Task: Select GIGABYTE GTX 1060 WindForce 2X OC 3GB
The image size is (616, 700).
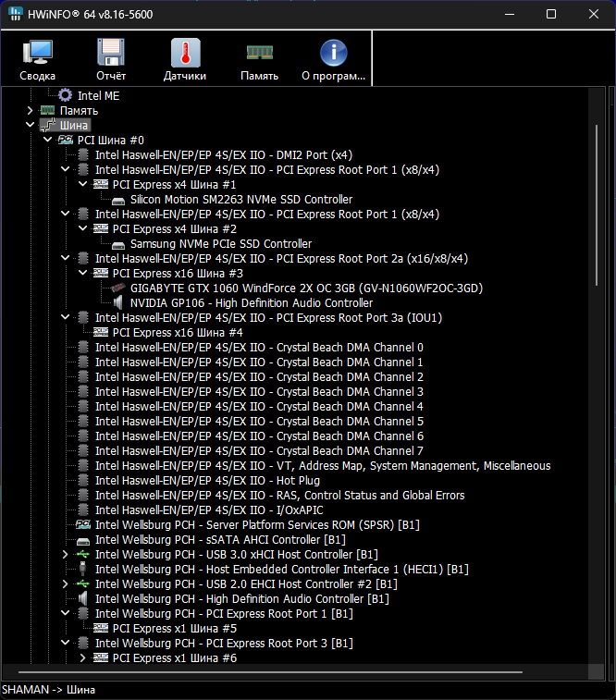Action: (306, 288)
